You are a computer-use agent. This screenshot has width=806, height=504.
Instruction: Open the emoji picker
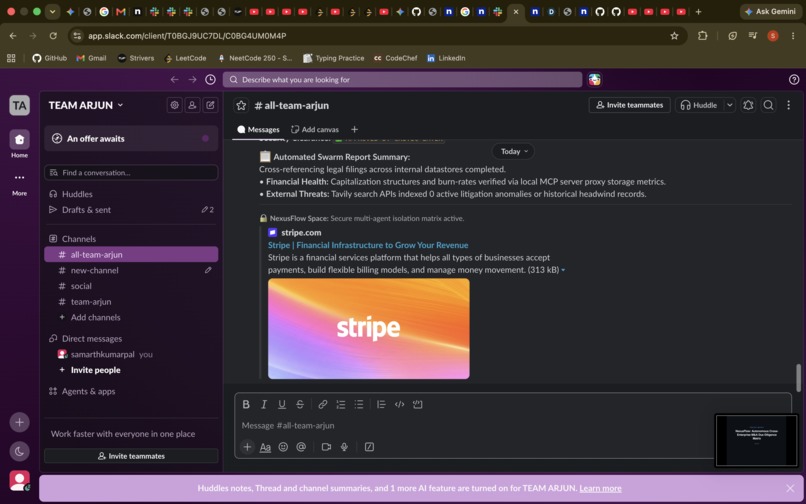tap(283, 447)
